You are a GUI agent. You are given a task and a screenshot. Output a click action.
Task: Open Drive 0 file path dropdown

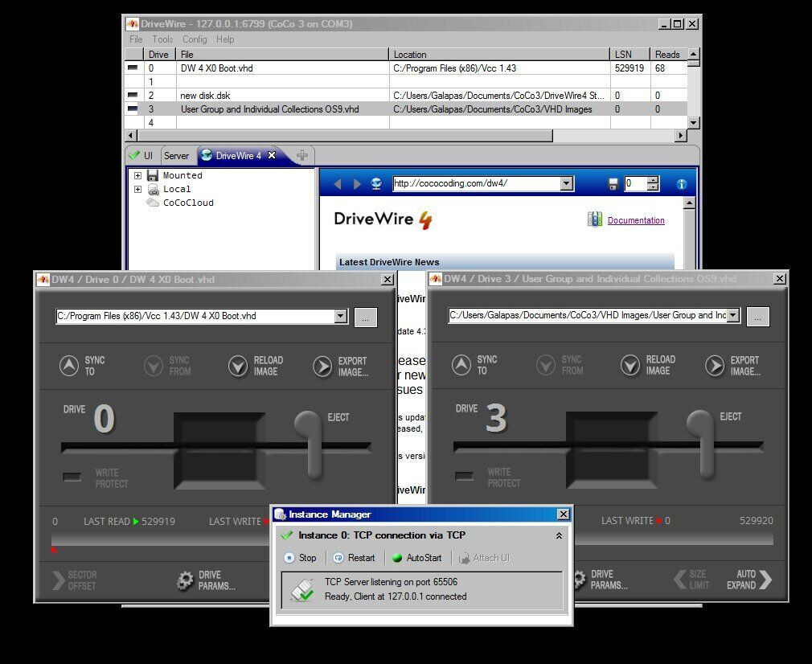(x=340, y=316)
